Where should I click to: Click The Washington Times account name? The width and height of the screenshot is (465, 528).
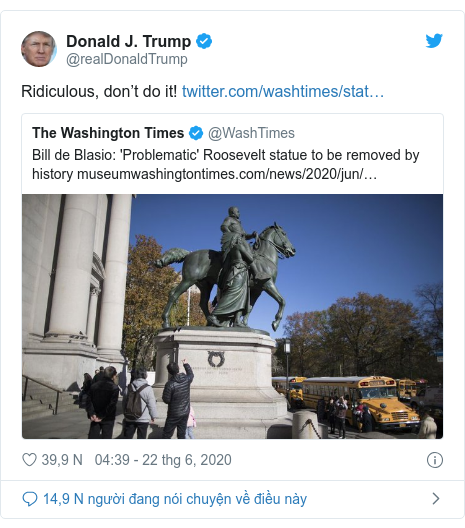click(108, 133)
